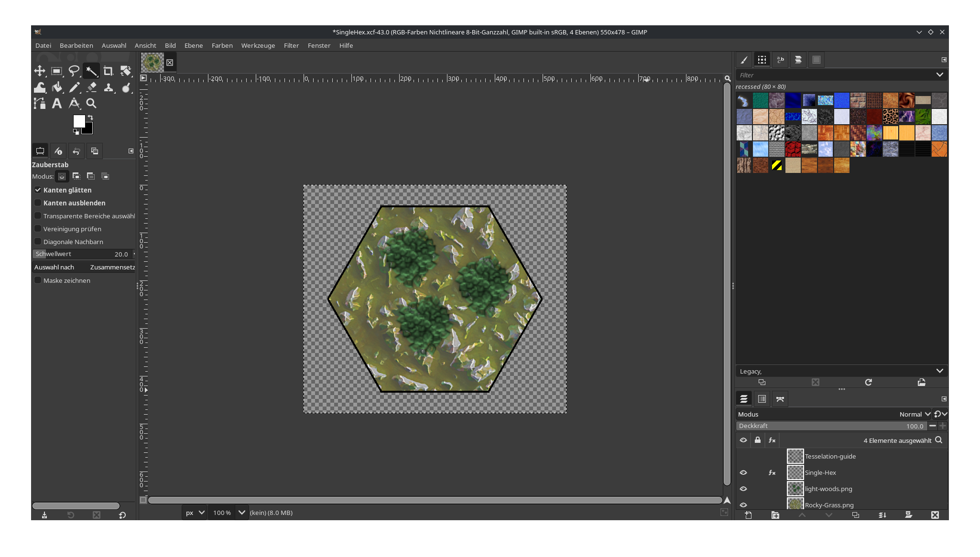Pick the Eraser tool
This screenshot has width=980, height=557.
click(x=92, y=87)
